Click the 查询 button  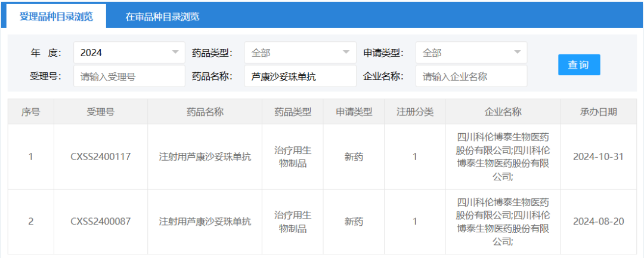click(578, 64)
